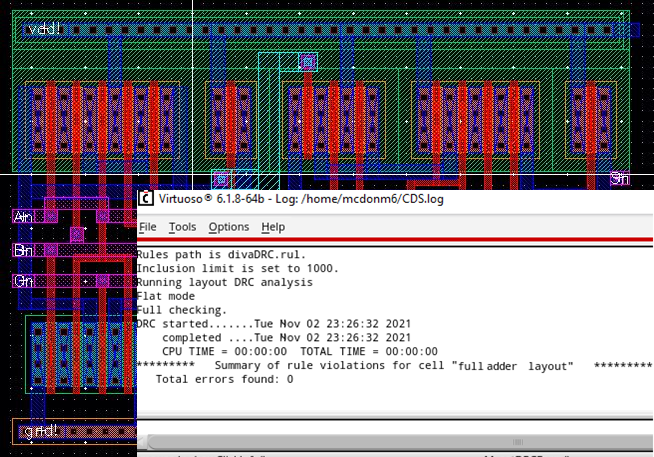Click the Virtuoso log window icon
The height and width of the screenshot is (457, 654).
pos(145,199)
